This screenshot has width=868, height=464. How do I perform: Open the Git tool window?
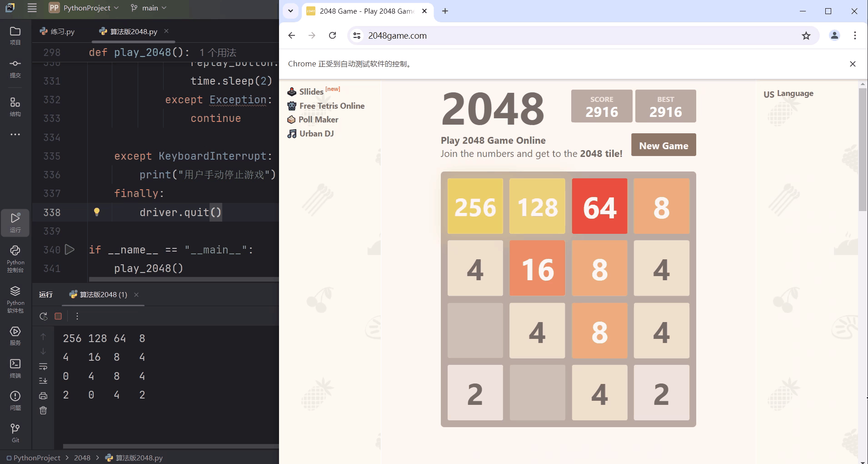[x=15, y=433]
